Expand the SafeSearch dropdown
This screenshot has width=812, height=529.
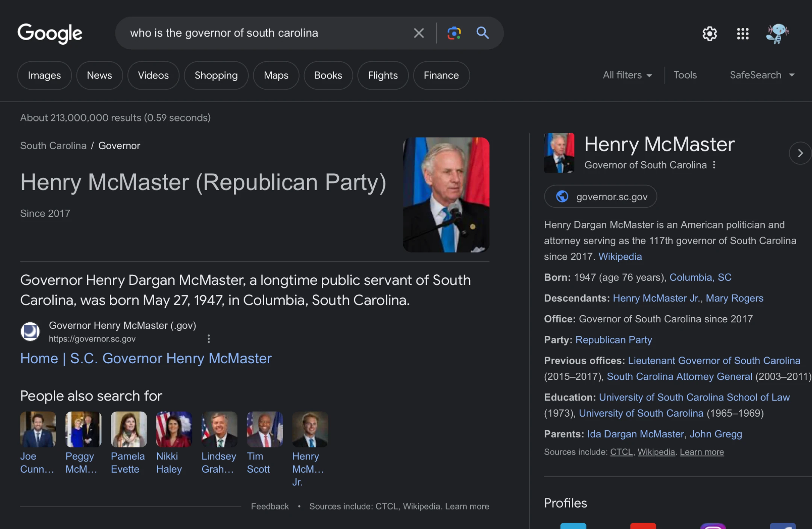point(760,75)
